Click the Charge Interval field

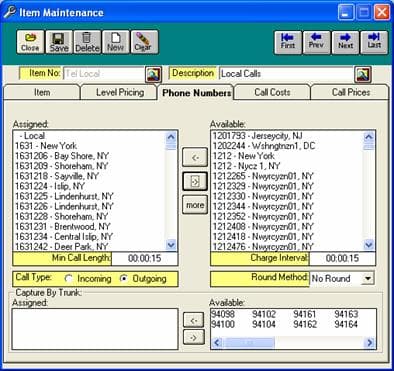(x=342, y=258)
